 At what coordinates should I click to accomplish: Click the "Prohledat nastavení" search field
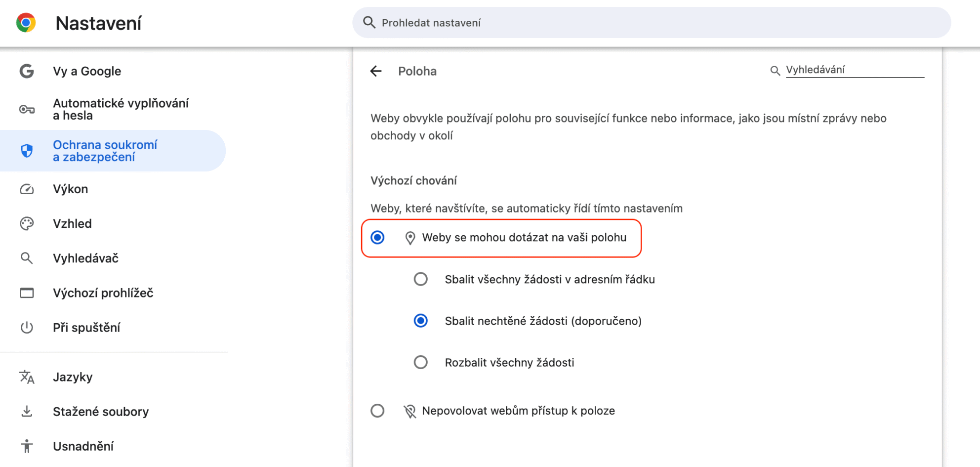point(652,23)
